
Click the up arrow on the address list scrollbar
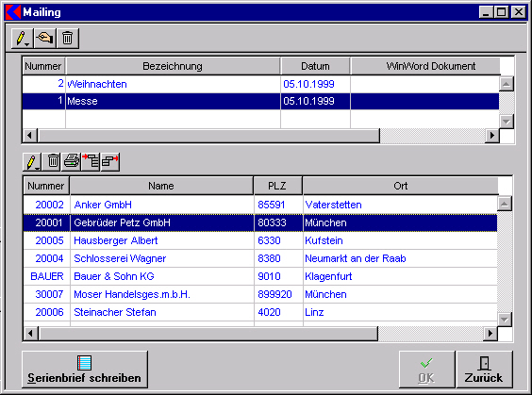[505, 204]
